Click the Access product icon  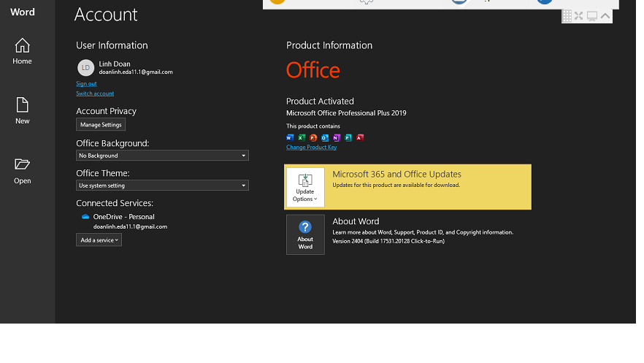(360, 137)
